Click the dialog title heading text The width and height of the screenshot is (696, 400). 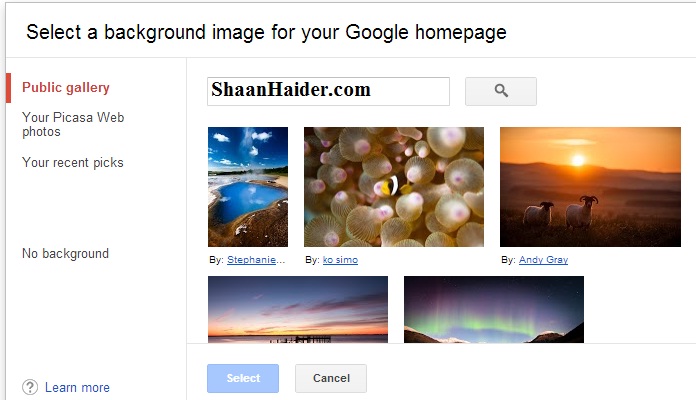coord(266,32)
